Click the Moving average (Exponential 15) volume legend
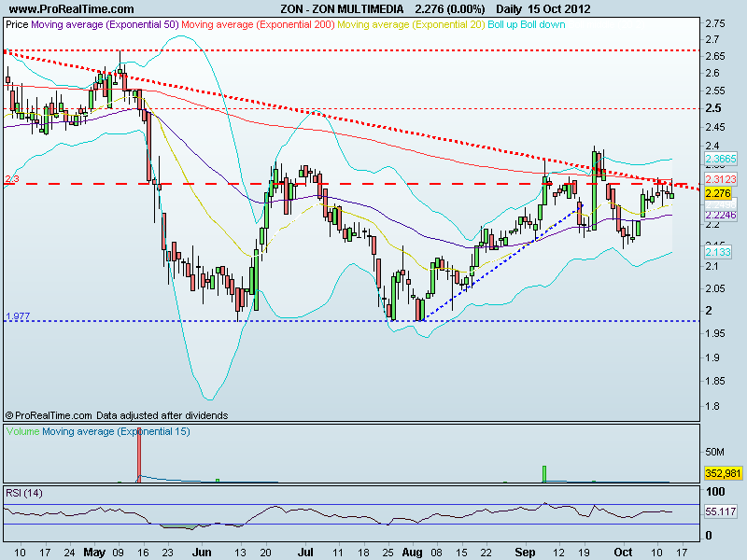Image resolution: width=747 pixels, height=560 pixels. point(116,431)
